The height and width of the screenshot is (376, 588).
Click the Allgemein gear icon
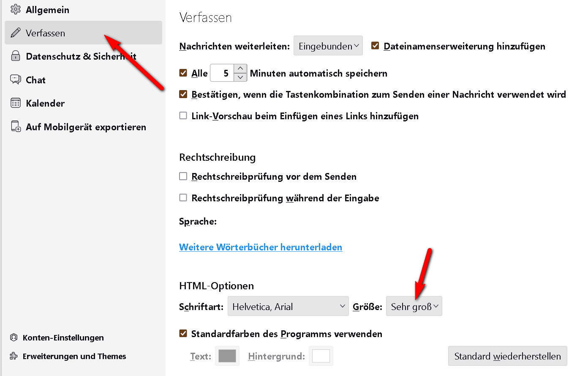click(x=16, y=9)
